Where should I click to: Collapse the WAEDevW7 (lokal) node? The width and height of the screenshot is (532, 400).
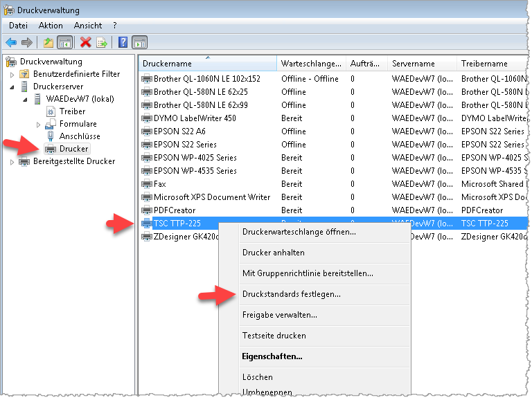(x=25, y=100)
